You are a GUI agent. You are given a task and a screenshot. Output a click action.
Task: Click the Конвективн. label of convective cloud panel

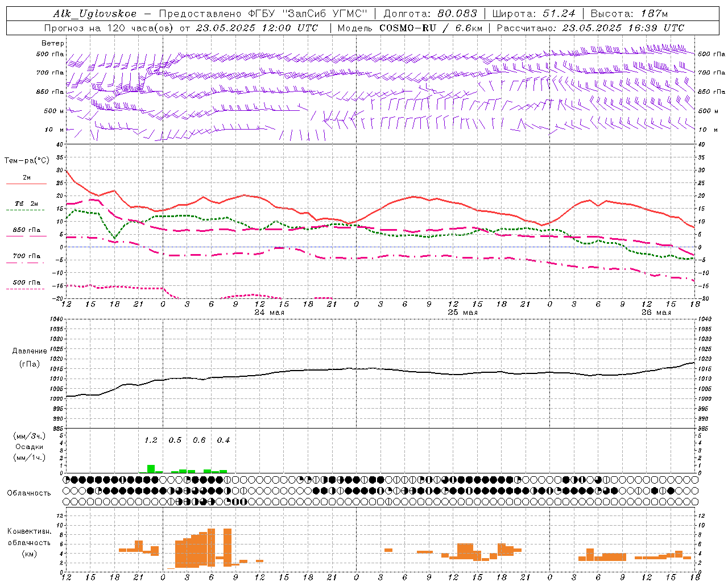tap(29, 531)
